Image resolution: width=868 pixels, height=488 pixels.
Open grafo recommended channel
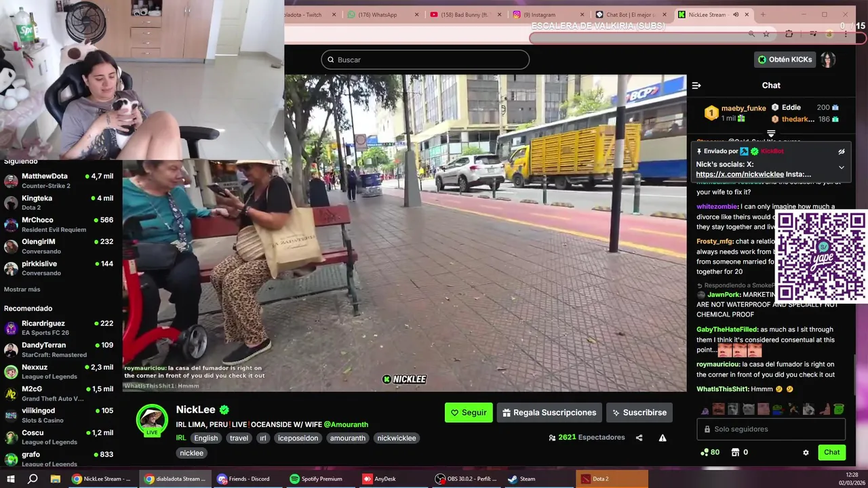[61, 459]
